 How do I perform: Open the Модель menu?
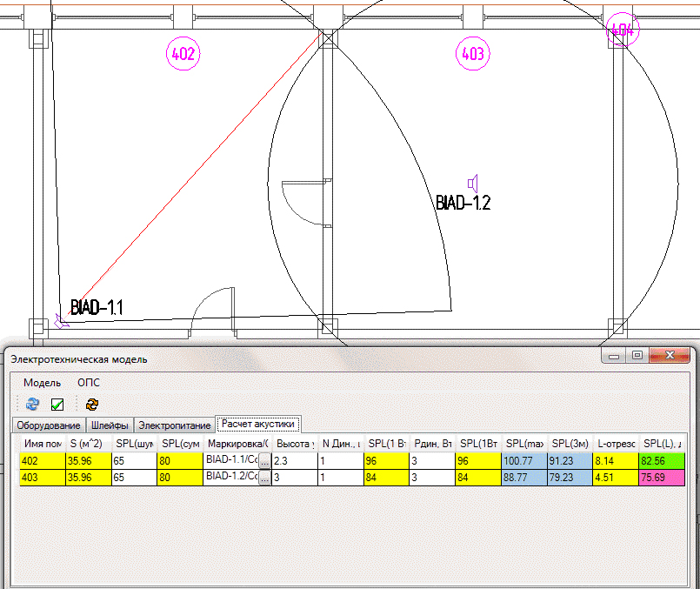(x=42, y=383)
